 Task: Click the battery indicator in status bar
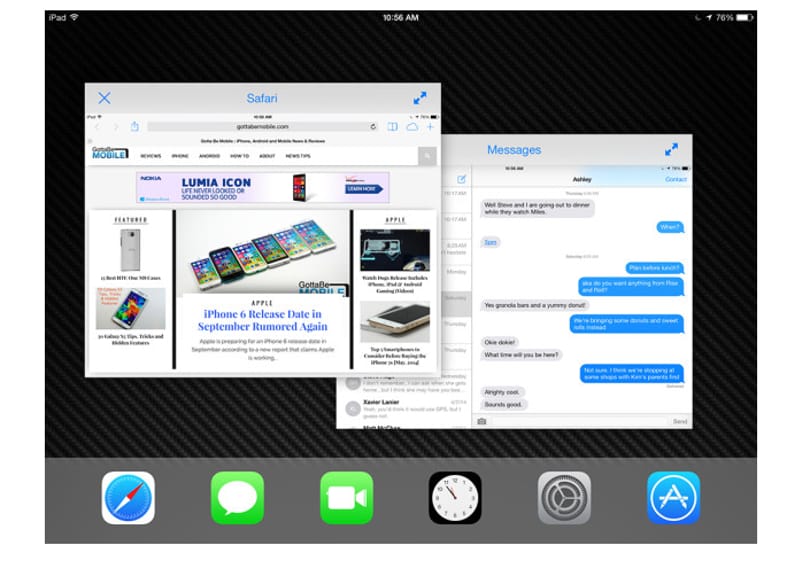[745, 18]
